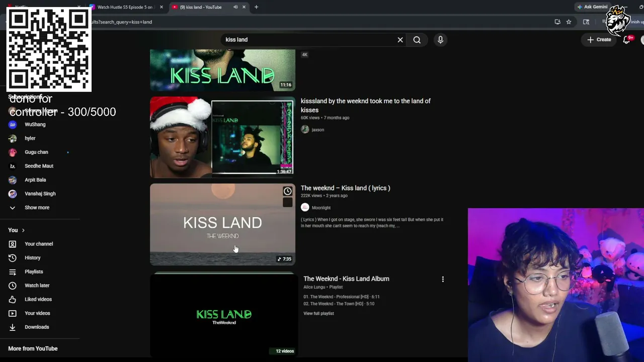Open Your channel from sidebar
644x362 pixels.
click(x=39, y=244)
